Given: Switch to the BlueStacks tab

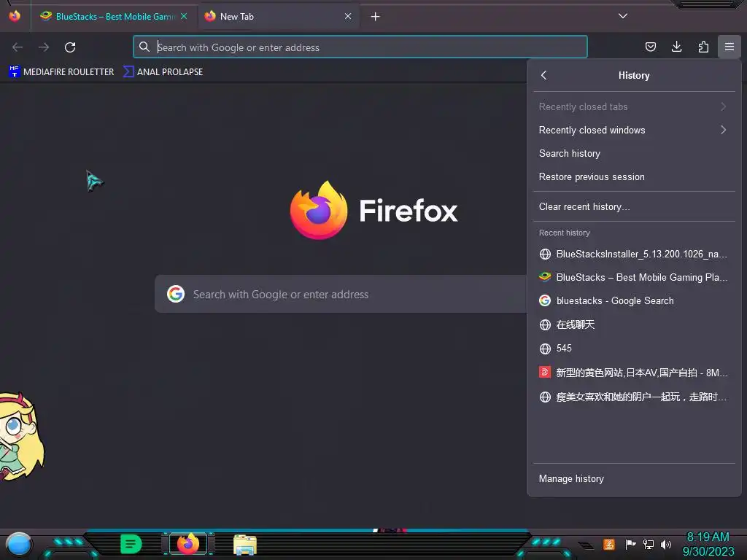Looking at the screenshot, I should point(113,16).
